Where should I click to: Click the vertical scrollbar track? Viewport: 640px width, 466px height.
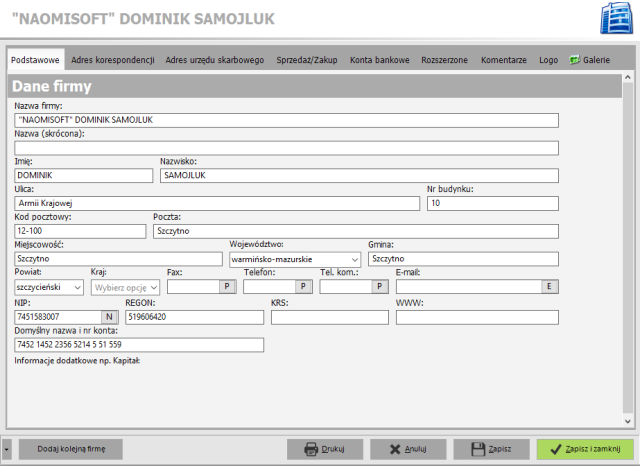click(x=628, y=249)
